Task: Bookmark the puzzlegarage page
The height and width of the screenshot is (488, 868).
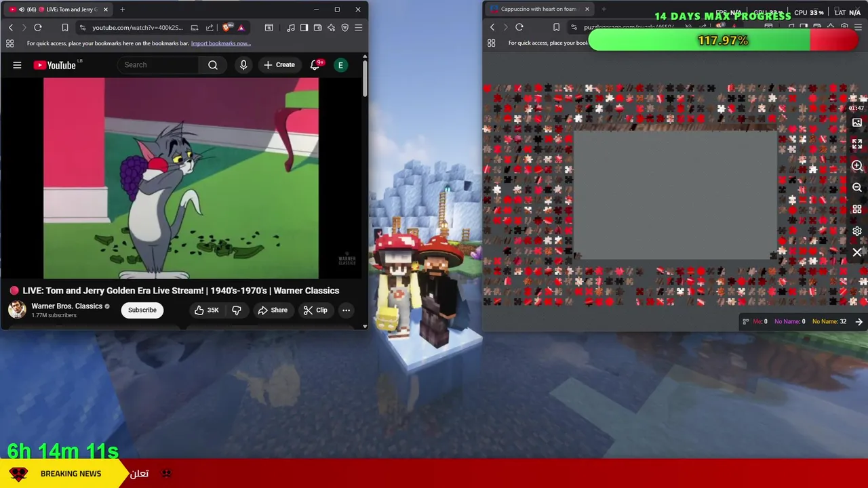Action: [556, 27]
